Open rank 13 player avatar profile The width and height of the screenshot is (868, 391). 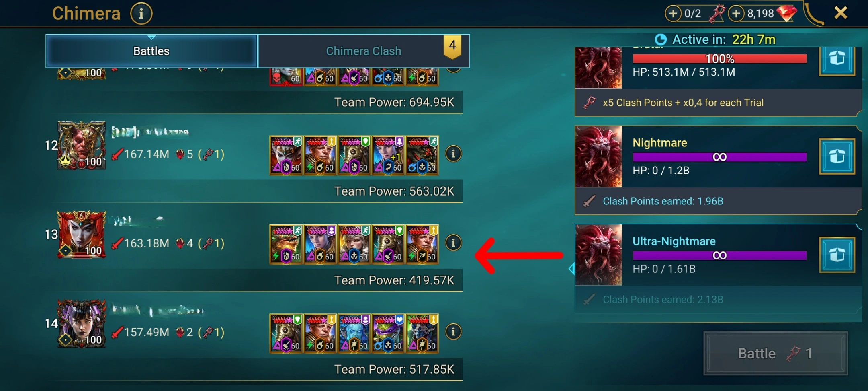coord(82,234)
